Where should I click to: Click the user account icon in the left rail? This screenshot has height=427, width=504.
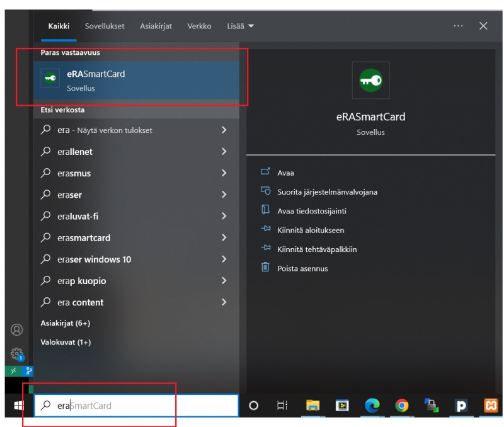[x=17, y=330]
